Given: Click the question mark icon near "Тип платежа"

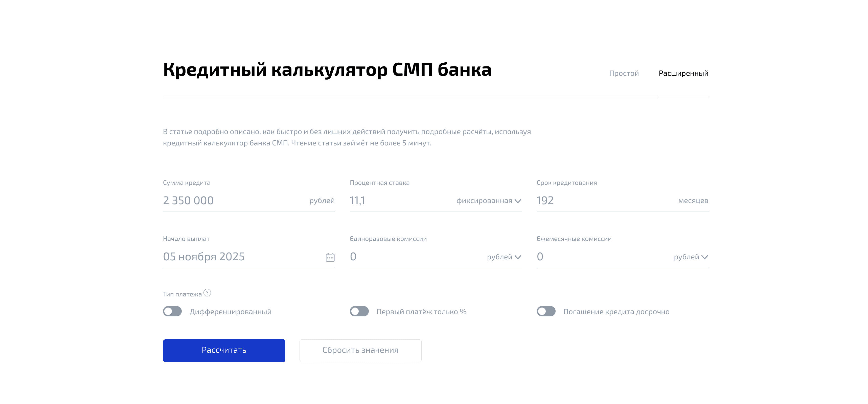Looking at the screenshot, I should [x=207, y=293].
